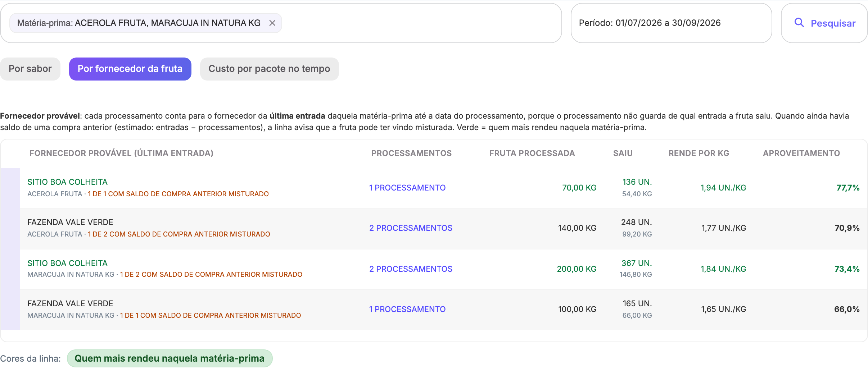The width and height of the screenshot is (868, 385).
Task: Click the 140,00 KG processed fruit value
Action: [577, 228]
